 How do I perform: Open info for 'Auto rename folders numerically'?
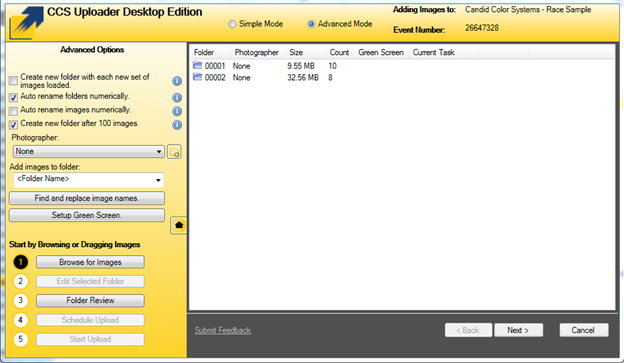[177, 98]
